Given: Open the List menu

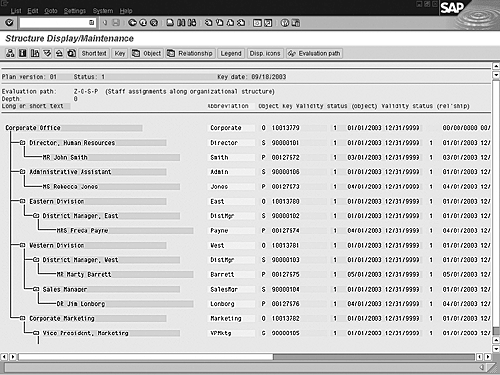Looking at the screenshot, I should 16,11.
